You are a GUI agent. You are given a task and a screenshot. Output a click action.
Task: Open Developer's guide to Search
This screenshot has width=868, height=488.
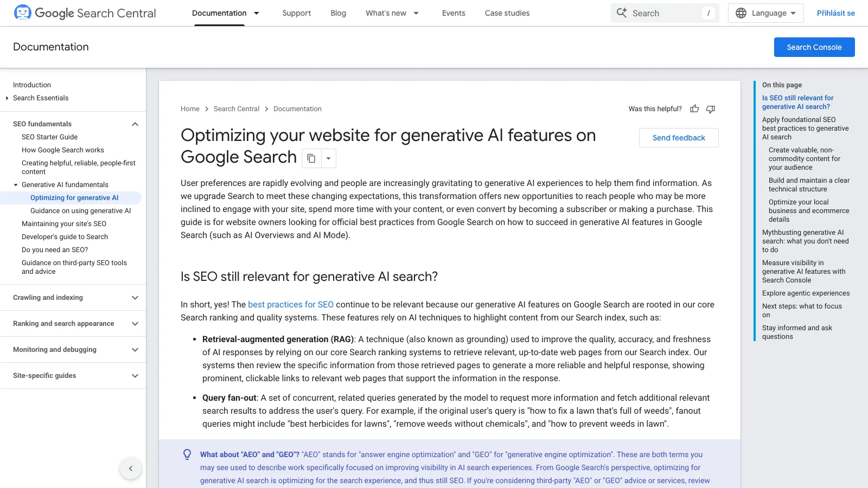pyautogui.click(x=65, y=237)
